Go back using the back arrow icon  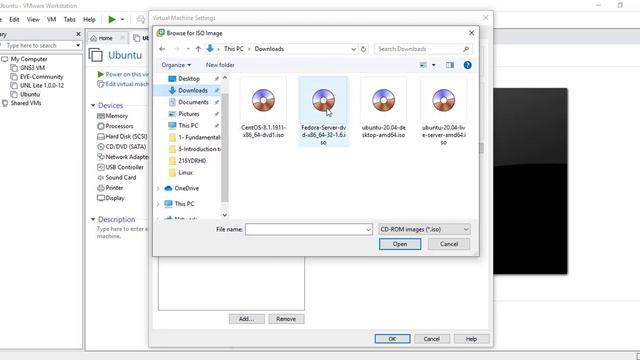(x=162, y=49)
